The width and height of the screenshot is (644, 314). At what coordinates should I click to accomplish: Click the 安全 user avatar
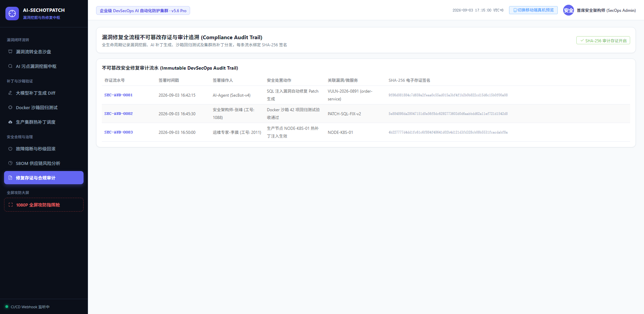tap(569, 10)
